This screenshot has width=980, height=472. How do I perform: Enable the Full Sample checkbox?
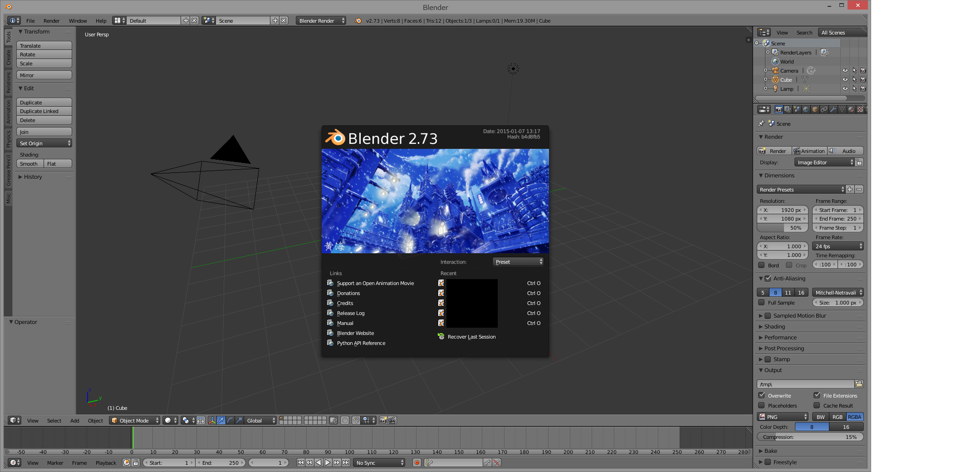tap(762, 302)
